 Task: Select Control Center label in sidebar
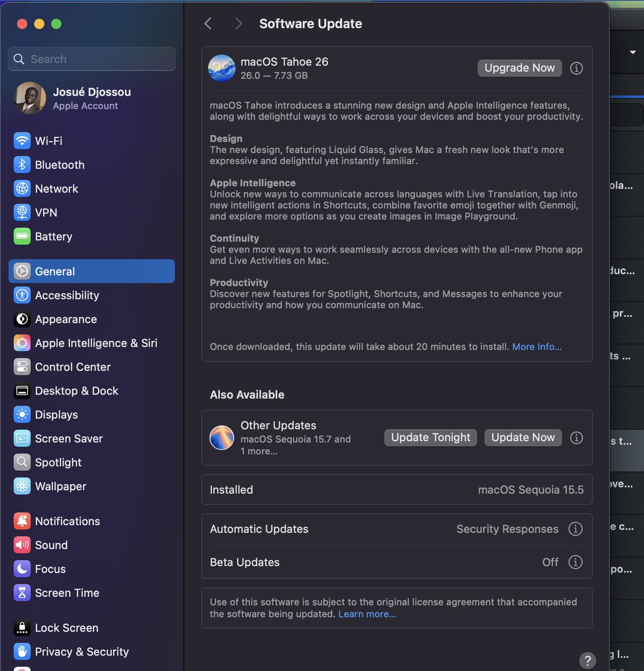point(73,367)
